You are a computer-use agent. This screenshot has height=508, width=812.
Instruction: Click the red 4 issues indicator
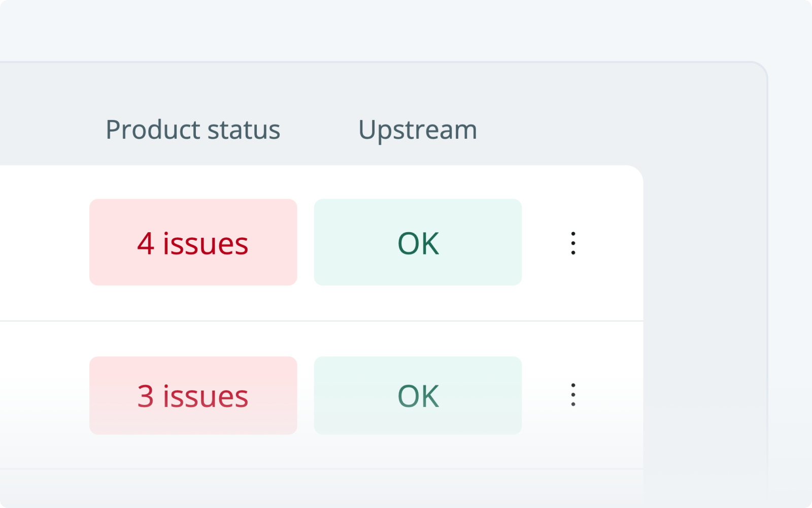(x=193, y=242)
